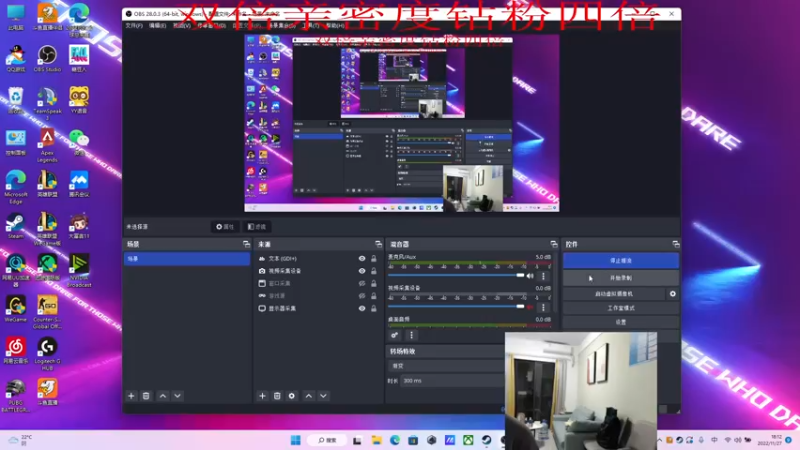Open virtual camera settings gear
This screenshot has width=800, height=450.
672,294
